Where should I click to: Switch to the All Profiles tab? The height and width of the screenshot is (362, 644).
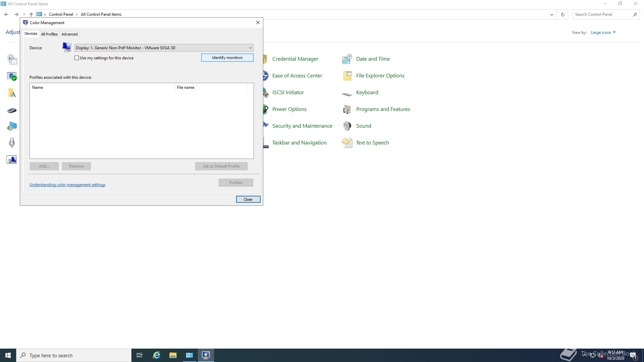pos(49,34)
